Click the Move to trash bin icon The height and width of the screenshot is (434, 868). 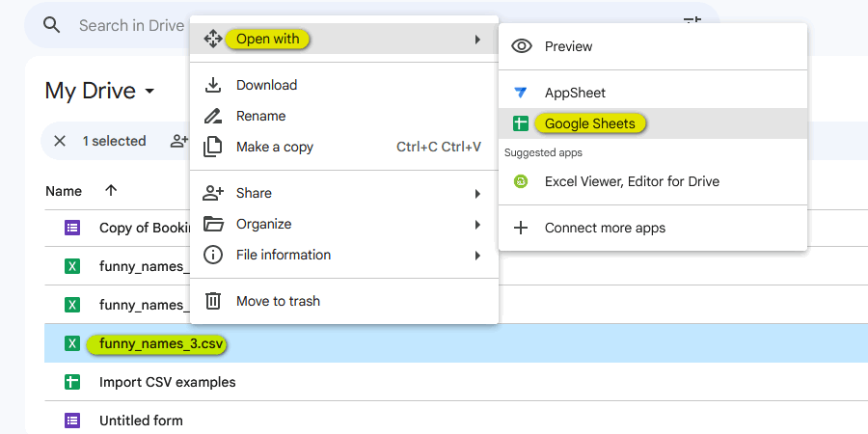coord(212,301)
